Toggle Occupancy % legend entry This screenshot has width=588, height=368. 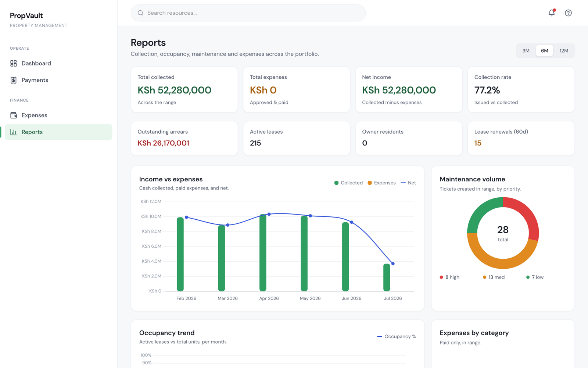click(x=397, y=336)
